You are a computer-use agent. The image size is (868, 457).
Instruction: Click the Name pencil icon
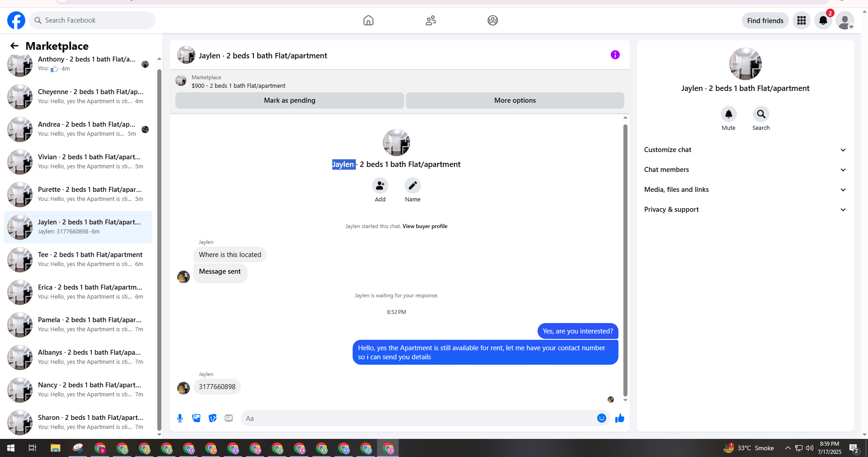point(413,186)
